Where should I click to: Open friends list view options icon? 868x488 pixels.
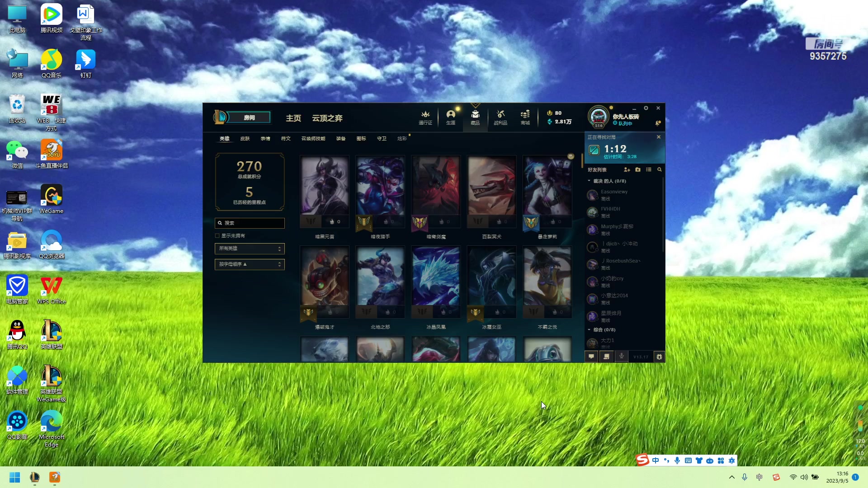649,169
